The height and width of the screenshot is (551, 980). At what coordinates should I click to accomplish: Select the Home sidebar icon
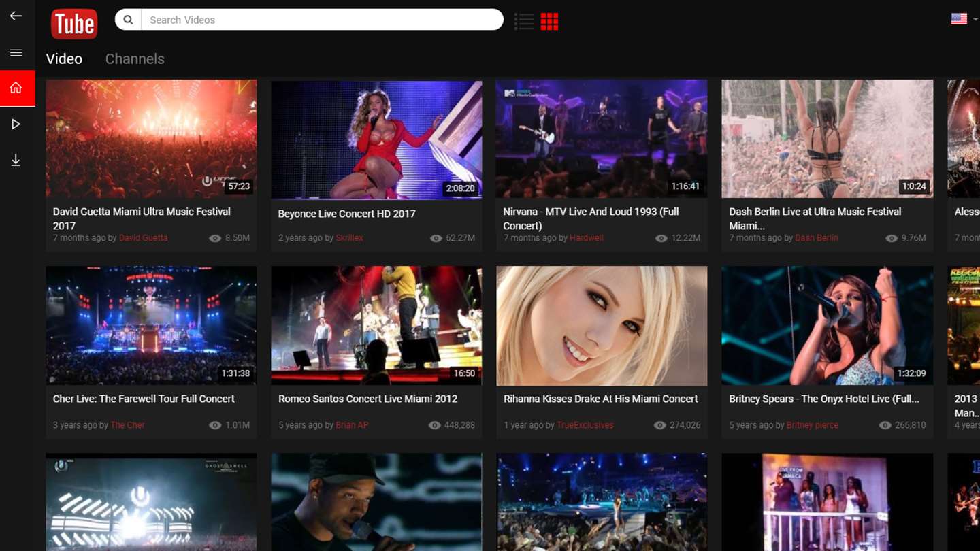17,88
